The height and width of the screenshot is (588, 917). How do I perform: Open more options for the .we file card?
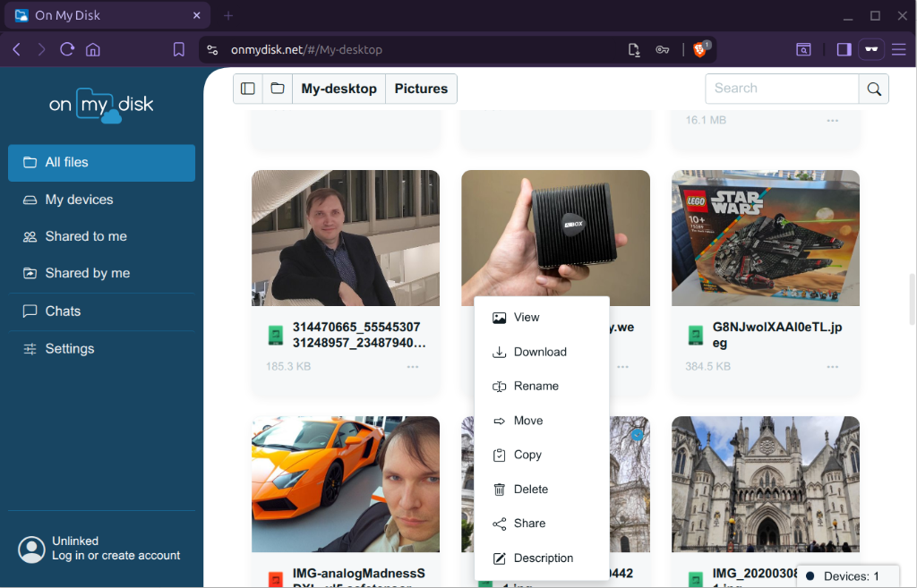pos(623,367)
